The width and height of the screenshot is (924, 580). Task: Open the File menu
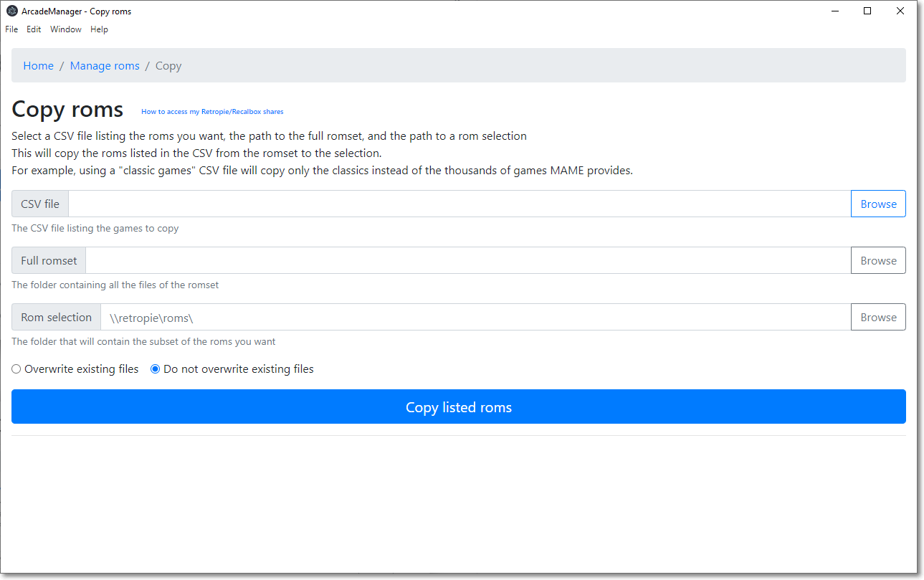(x=11, y=29)
